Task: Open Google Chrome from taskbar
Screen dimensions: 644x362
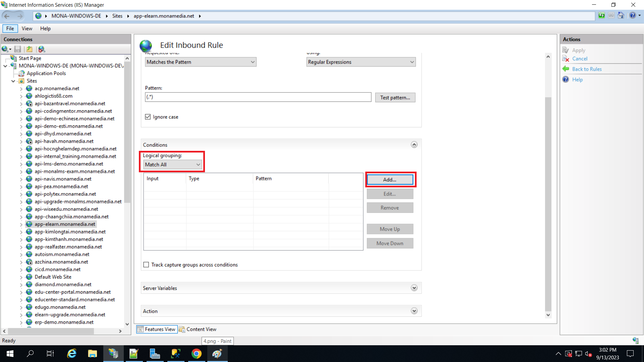Action: [197, 354]
